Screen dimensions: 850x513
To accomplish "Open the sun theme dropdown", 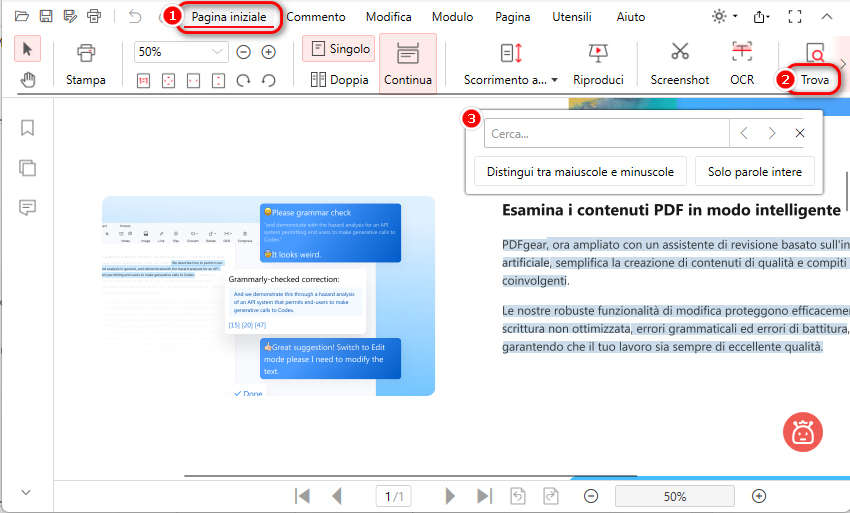I will (x=724, y=16).
